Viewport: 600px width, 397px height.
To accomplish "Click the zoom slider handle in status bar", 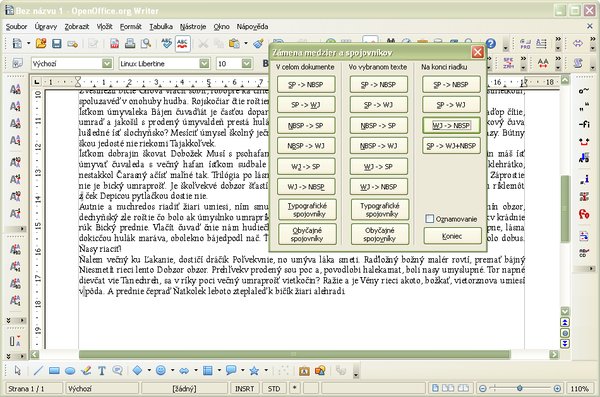I will pos(519,388).
